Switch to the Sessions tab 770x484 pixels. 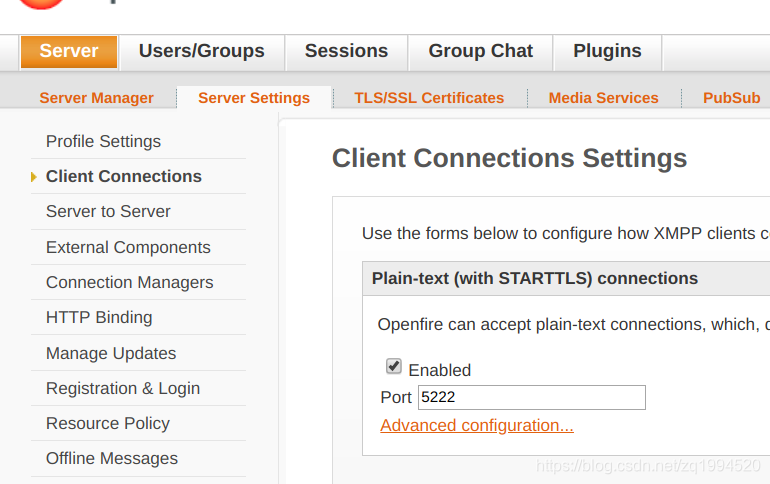(x=346, y=52)
